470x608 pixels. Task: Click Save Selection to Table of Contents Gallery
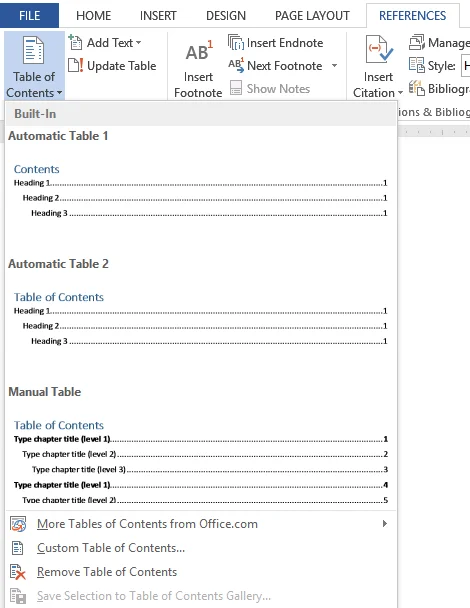[x=201, y=596]
